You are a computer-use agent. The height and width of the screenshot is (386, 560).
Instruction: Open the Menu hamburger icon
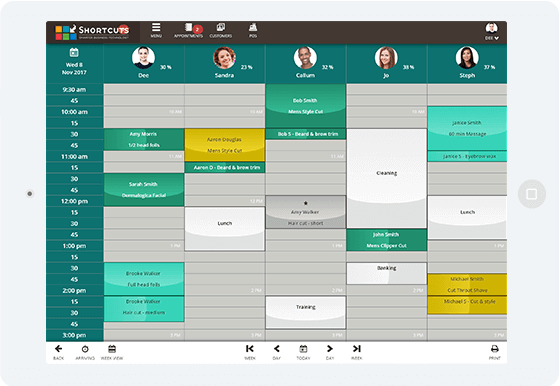point(156,30)
